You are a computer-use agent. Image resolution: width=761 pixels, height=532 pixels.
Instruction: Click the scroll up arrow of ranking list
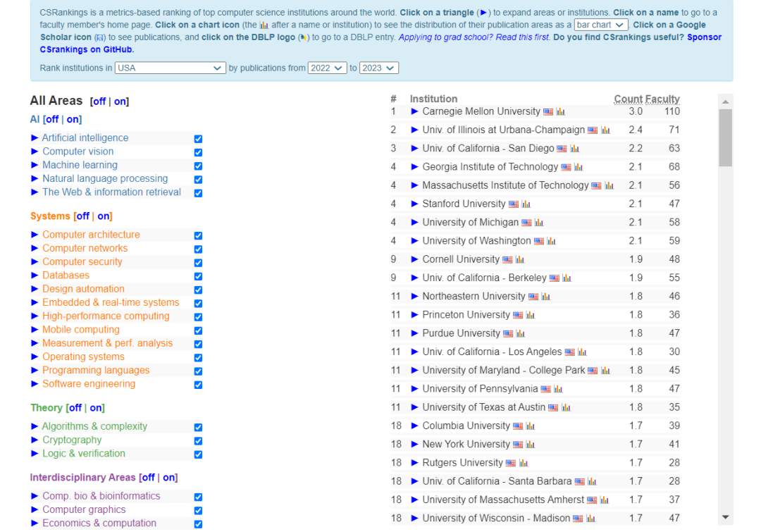click(x=725, y=101)
